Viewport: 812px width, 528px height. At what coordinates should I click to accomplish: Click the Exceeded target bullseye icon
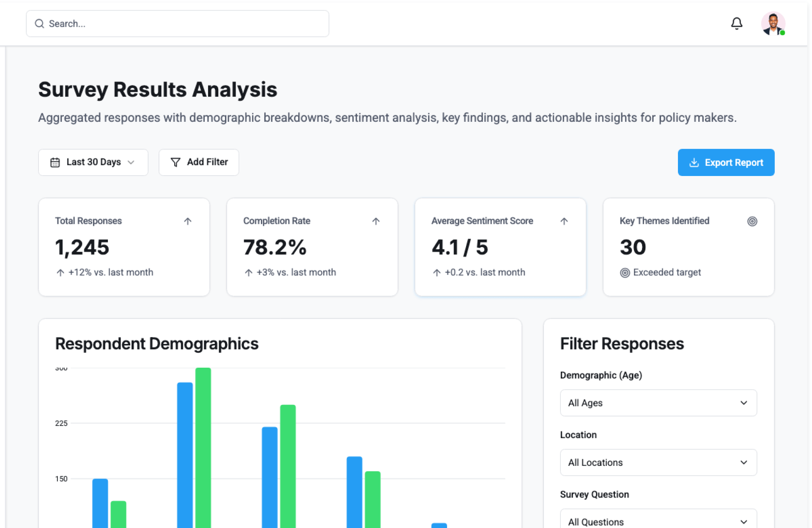pyautogui.click(x=625, y=272)
